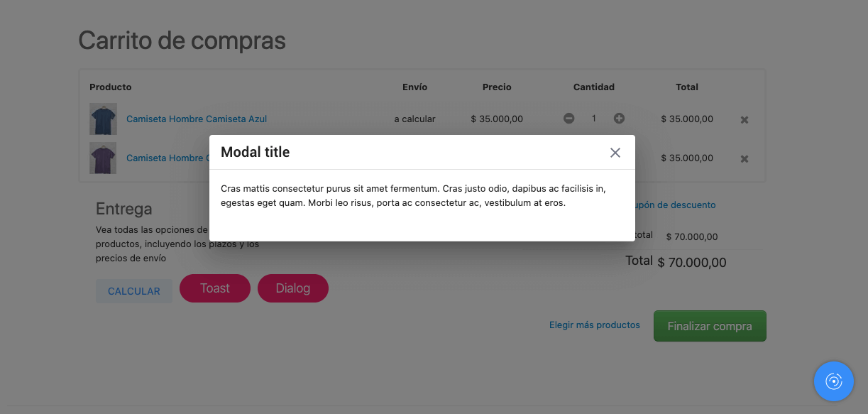Click the green Finalizar compra button
This screenshot has width=868, height=414.
pyautogui.click(x=710, y=326)
